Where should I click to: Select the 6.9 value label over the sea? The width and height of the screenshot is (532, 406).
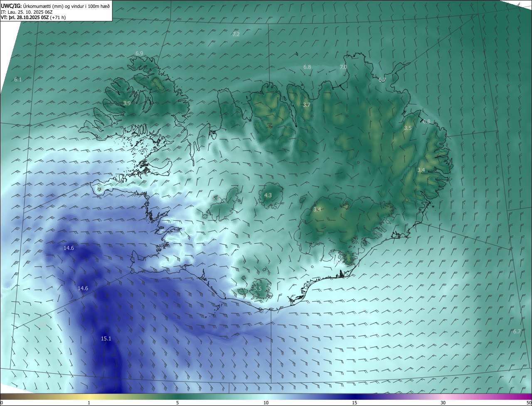[x=139, y=53]
